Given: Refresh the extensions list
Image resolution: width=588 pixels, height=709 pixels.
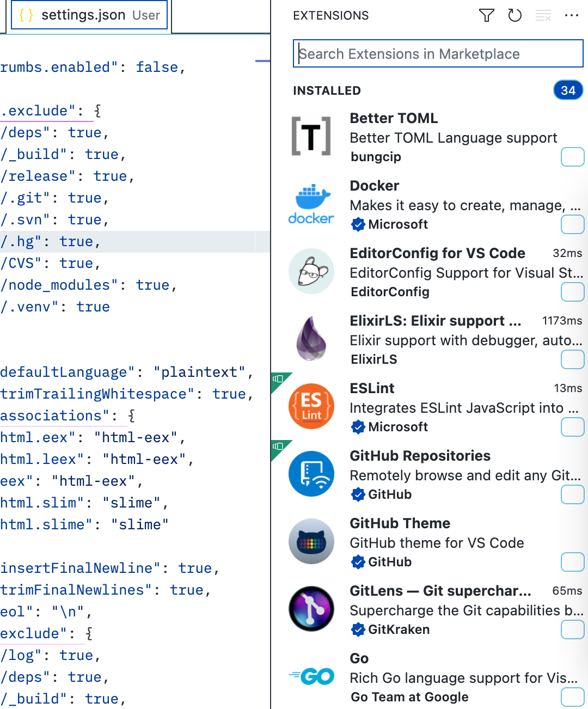Looking at the screenshot, I should [514, 16].
